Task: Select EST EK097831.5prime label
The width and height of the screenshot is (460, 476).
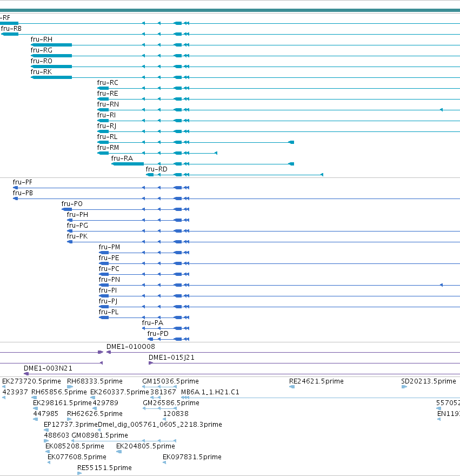Action: [x=192, y=457]
